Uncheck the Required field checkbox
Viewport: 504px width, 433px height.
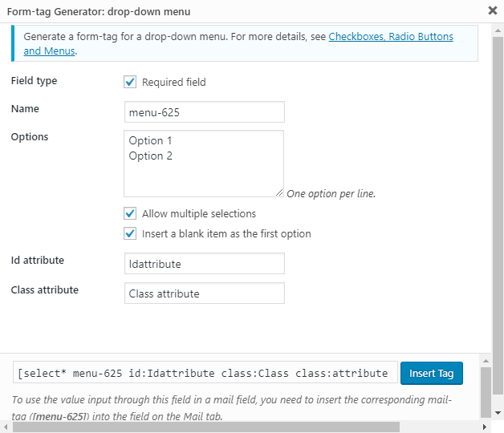pos(130,82)
